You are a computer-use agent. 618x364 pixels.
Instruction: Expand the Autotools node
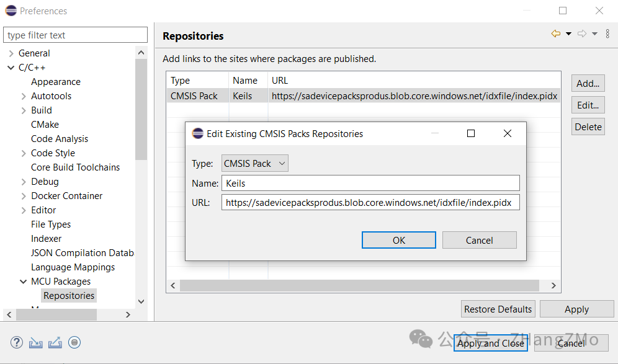coord(24,96)
